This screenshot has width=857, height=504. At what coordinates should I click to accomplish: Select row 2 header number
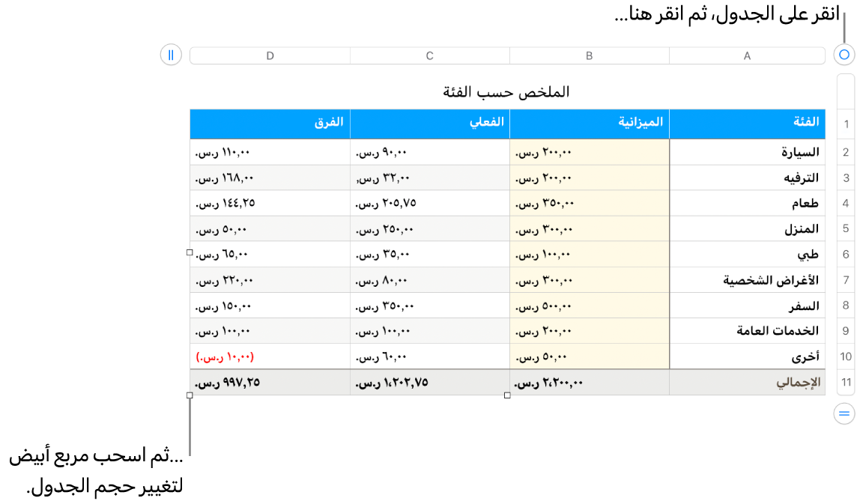pyautogui.click(x=846, y=152)
